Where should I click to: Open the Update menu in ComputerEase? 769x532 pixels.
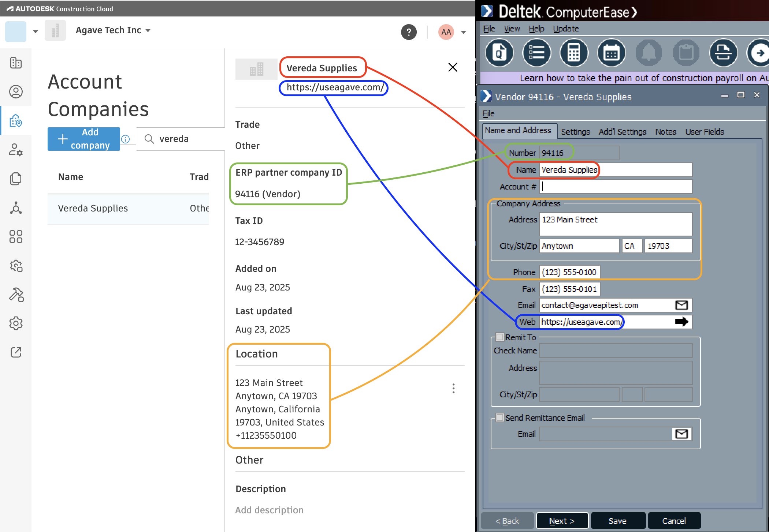(566, 29)
